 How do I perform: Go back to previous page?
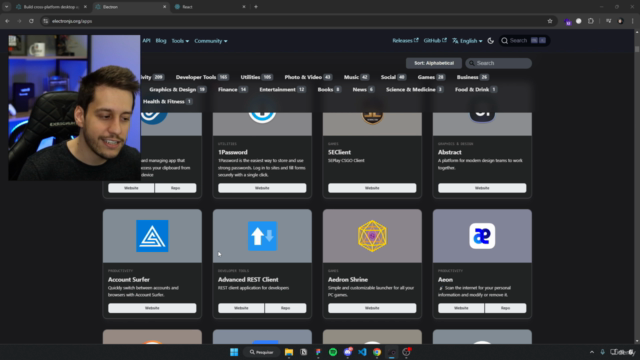(7, 21)
